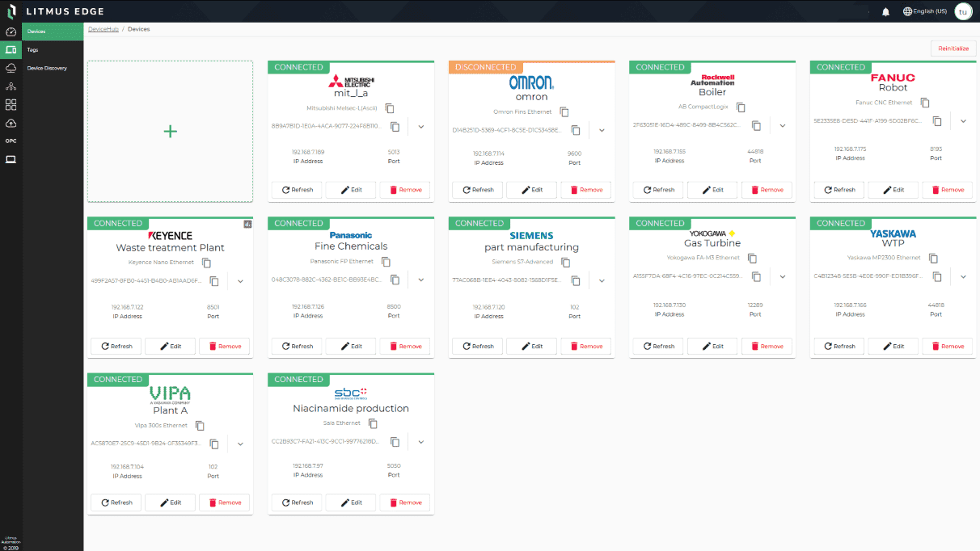Screen dimensions: 980x551
Task: Click the Reinitialize button
Action: (953, 48)
